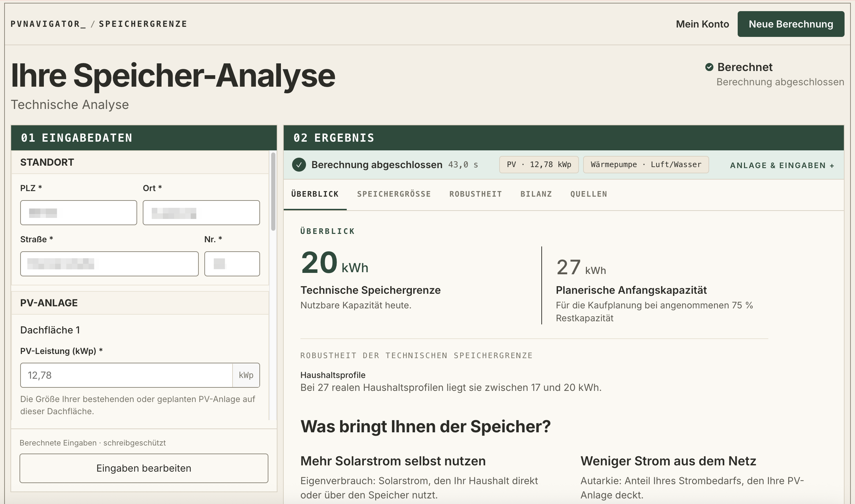This screenshot has height=504, width=855.
Task: Open the Quellen tab
Action: click(589, 194)
